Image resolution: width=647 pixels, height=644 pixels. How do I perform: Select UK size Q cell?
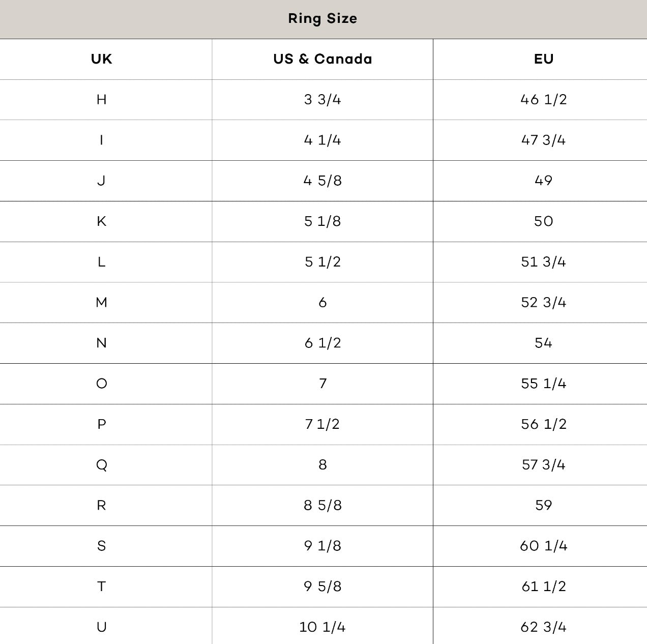pos(102,465)
